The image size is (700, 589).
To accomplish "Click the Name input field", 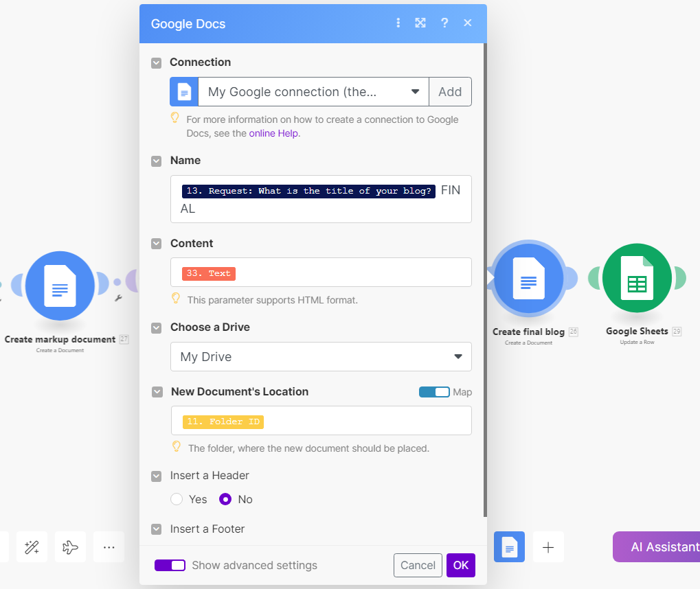I will pyautogui.click(x=321, y=199).
